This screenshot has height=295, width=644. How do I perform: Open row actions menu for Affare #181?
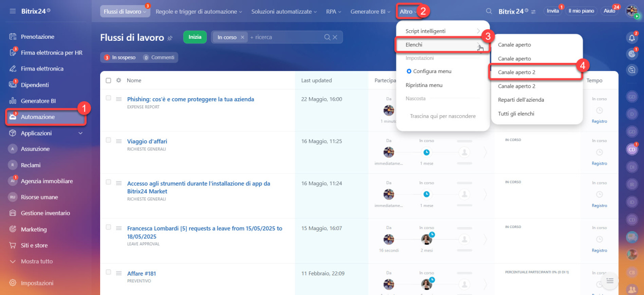point(119,273)
